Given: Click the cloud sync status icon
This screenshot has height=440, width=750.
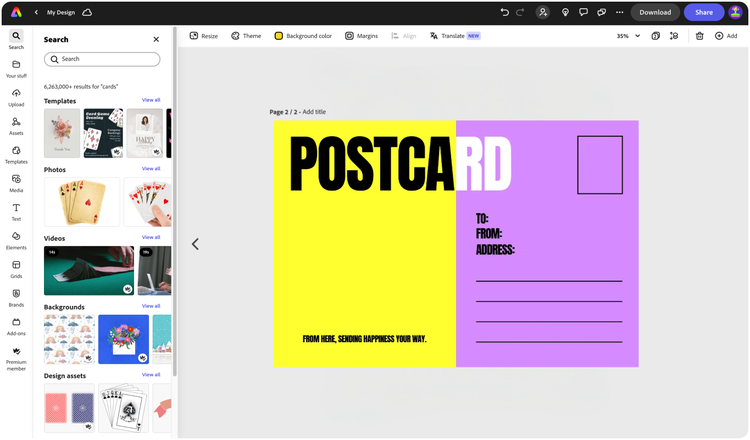Looking at the screenshot, I should click(x=87, y=12).
